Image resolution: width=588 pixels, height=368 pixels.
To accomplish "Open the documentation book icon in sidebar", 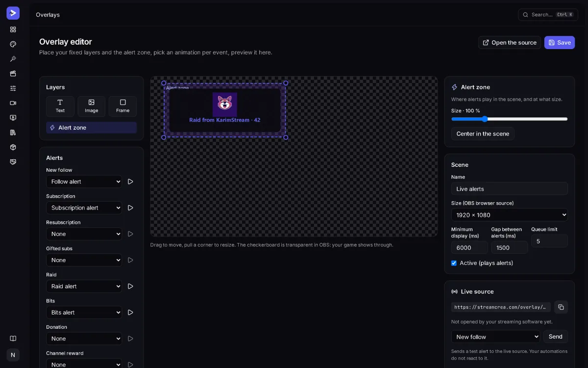I will [13, 339].
